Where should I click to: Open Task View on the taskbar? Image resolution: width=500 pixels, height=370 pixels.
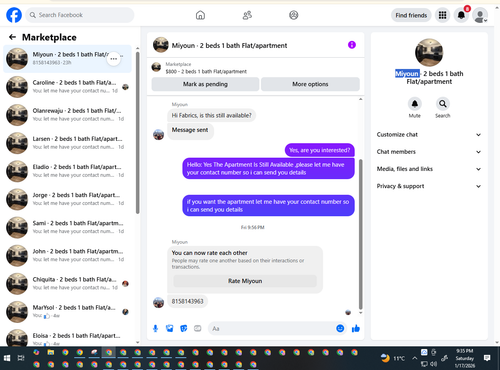tap(21, 358)
